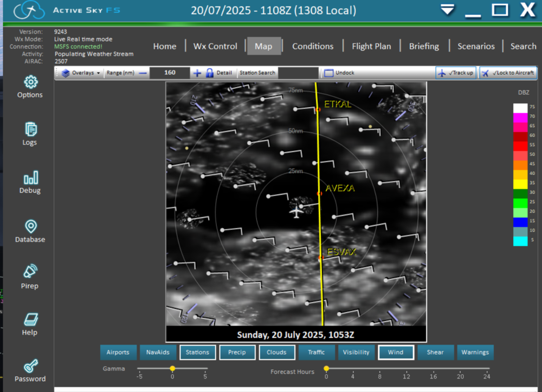Open the Database pin icon
This screenshot has height=392, width=542.
click(30, 226)
